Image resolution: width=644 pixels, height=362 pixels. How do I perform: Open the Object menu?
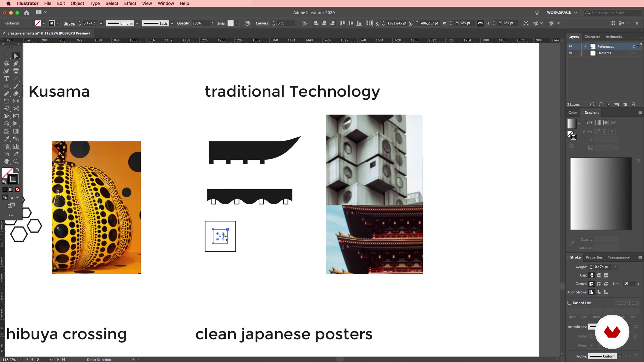point(77,4)
